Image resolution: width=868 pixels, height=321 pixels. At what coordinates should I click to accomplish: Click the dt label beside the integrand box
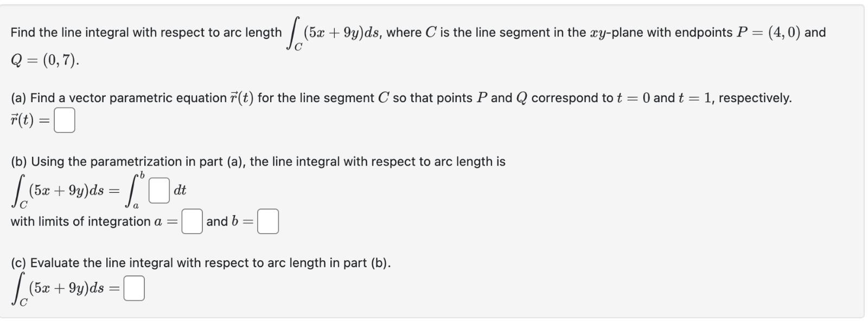(180, 190)
